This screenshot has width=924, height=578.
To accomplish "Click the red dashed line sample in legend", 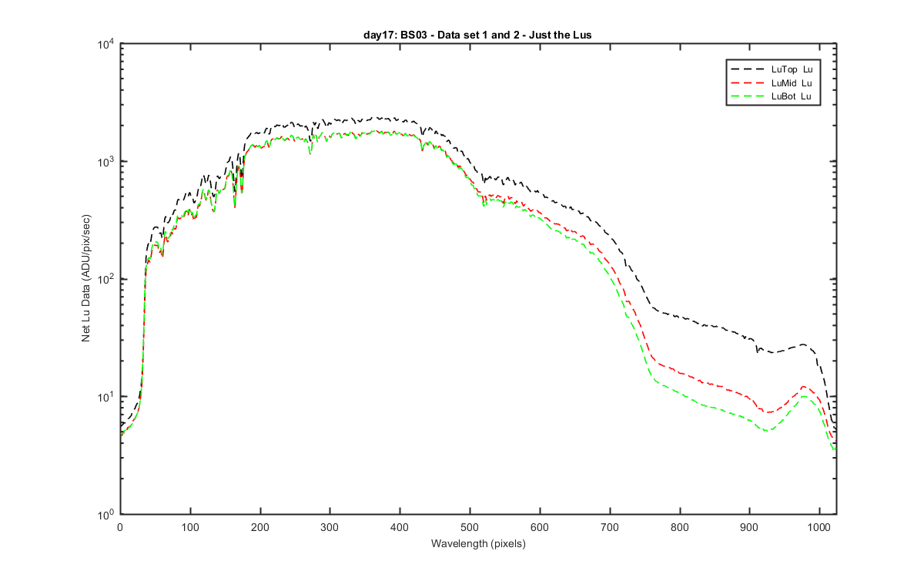I will [748, 82].
